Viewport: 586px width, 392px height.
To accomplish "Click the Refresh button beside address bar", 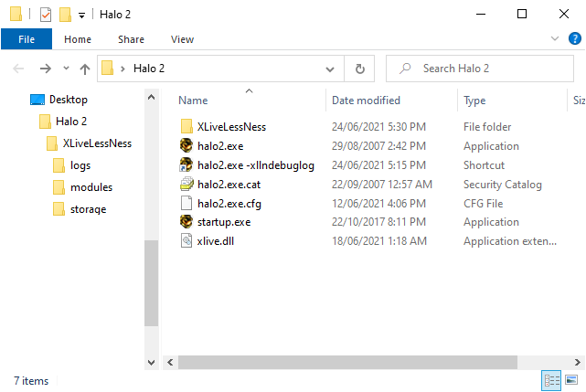I will click(x=359, y=69).
